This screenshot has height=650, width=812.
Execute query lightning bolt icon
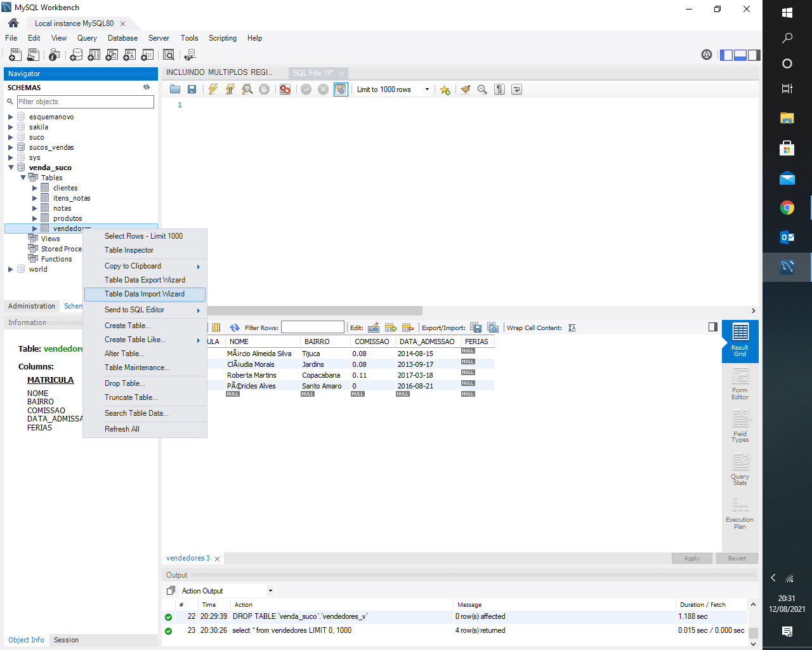point(213,90)
